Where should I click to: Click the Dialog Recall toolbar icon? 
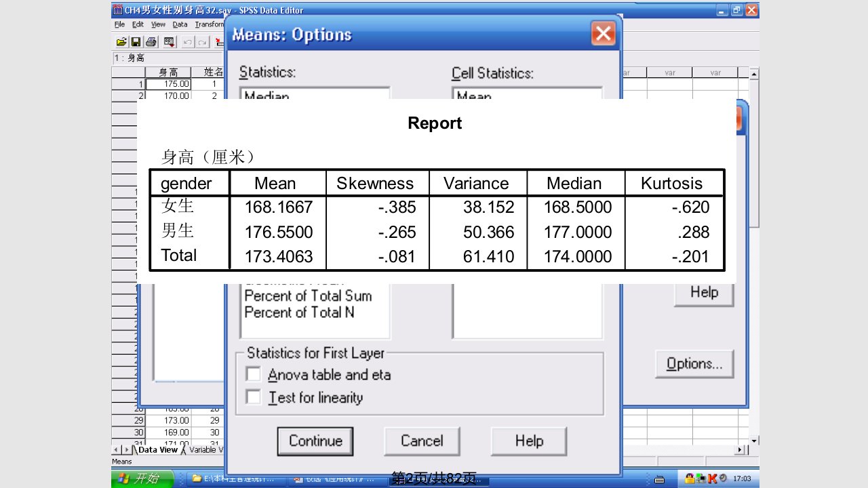click(170, 42)
